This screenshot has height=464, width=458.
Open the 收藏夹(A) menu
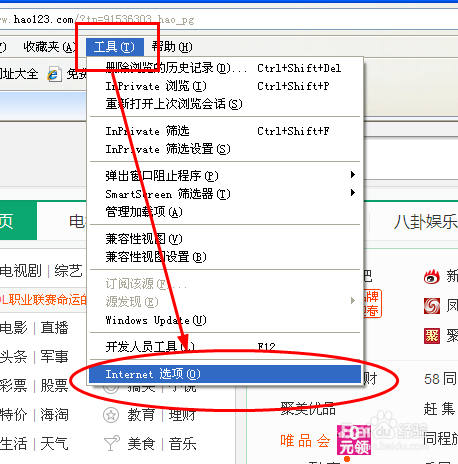tap(50, 47)
